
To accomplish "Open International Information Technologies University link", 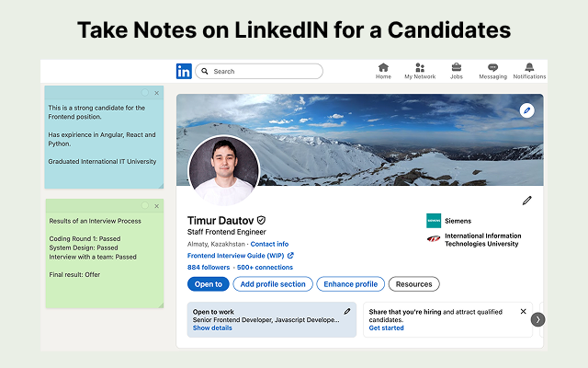I will [483, 239].
